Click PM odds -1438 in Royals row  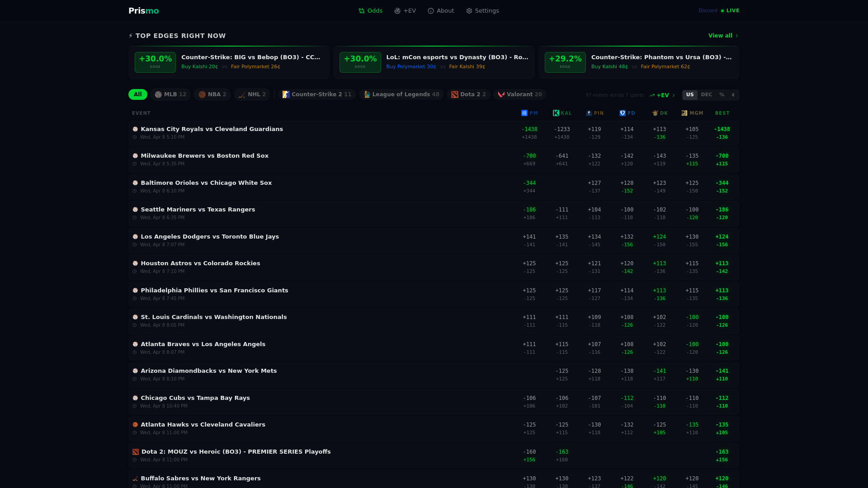pyautogui.click(x=529, y=129)
